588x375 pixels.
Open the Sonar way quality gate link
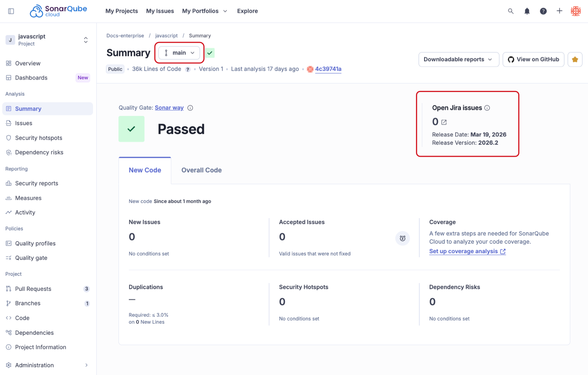(x=169, y=108)
